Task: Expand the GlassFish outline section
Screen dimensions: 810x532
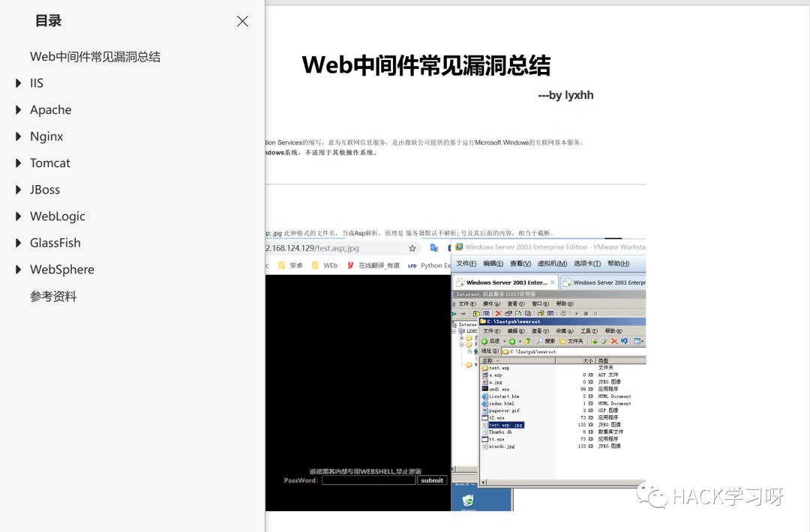Action: [x=19, y=243]
